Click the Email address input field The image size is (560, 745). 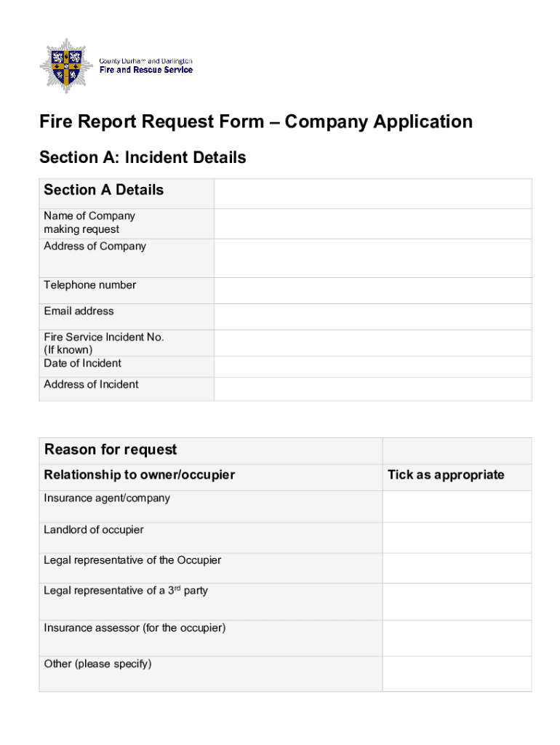coord(372,316)
